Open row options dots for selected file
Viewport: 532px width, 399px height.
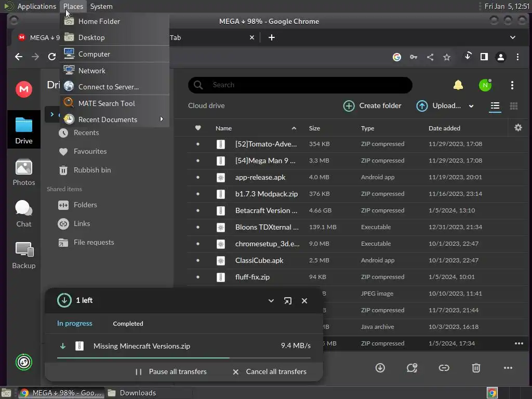(x=519, y=343)
